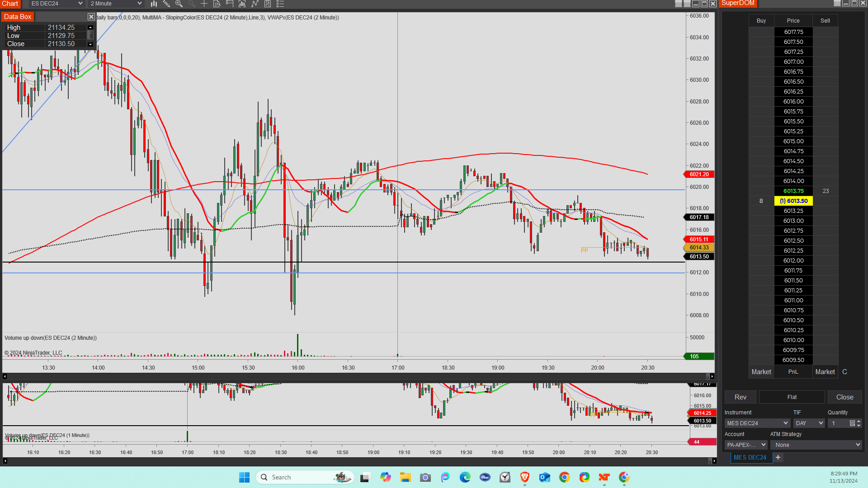This screenshot has height=488, width=868.
Task: Open the Data Box toolbar icon
Action: tap(217, 4)
